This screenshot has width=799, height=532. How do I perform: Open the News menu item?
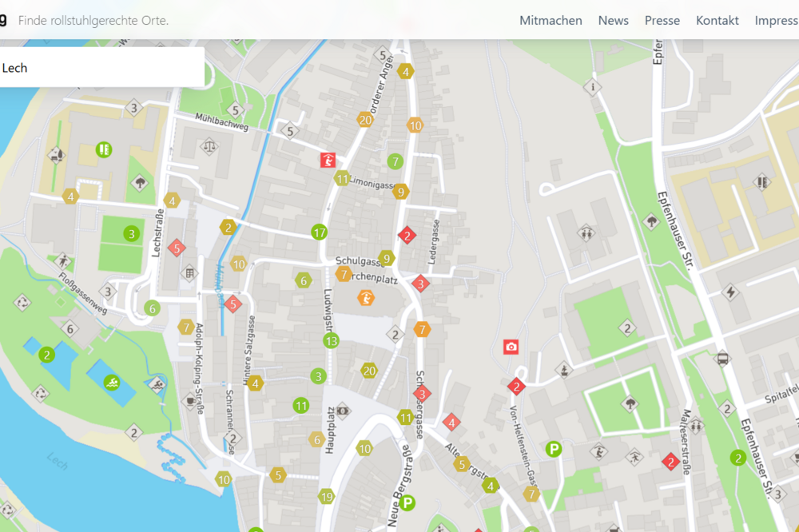click(613, 20)
